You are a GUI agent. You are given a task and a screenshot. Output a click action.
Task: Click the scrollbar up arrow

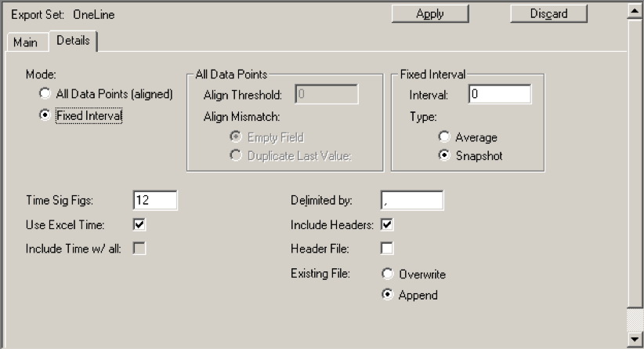tap(635, 9)
